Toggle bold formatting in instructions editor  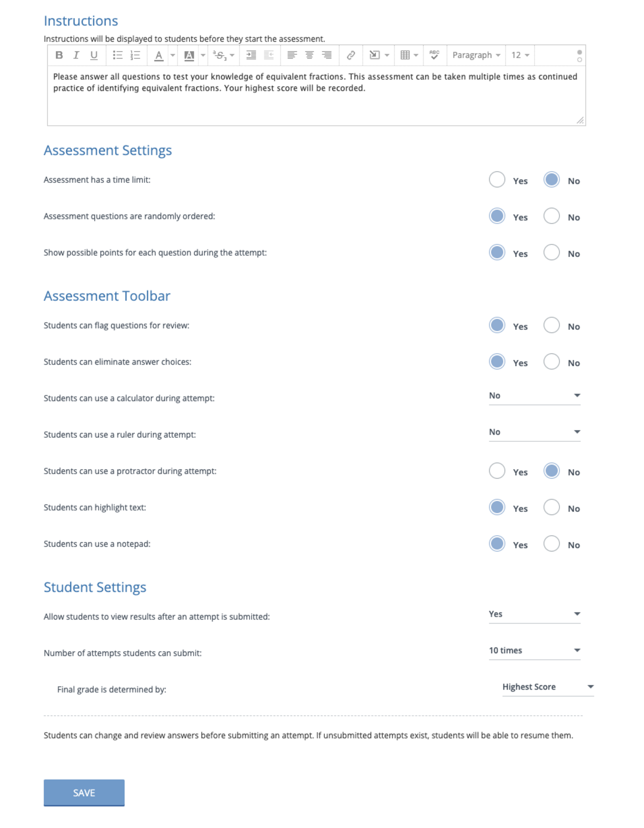pos(59,55)
